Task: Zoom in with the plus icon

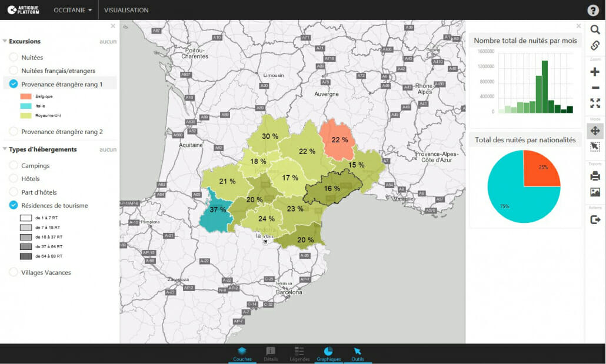Action: (x=595, y=72)
